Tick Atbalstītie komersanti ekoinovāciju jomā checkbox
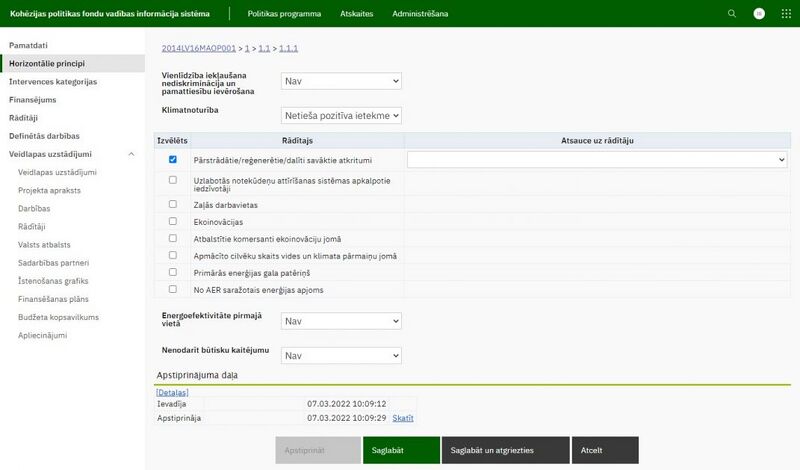 173,238
